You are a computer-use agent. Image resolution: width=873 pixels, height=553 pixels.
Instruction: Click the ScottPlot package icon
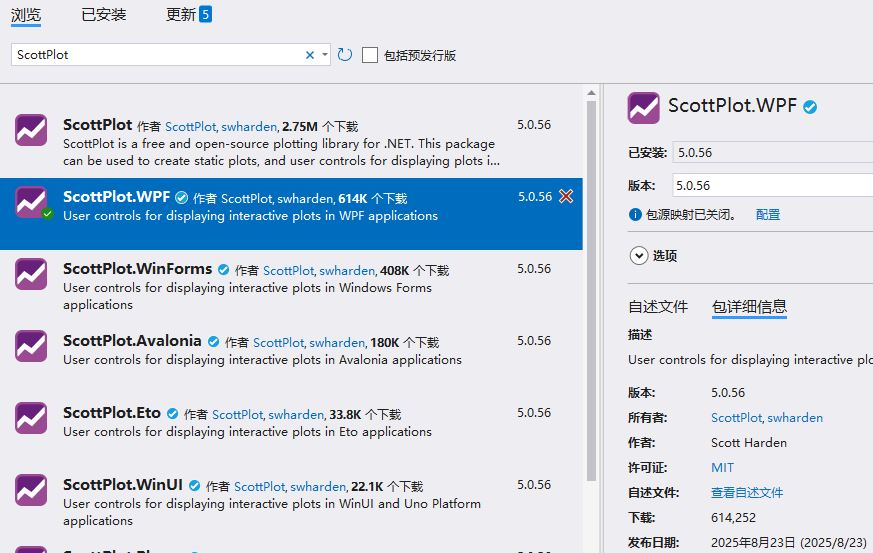pyautogui.click(x=31, y=130)
